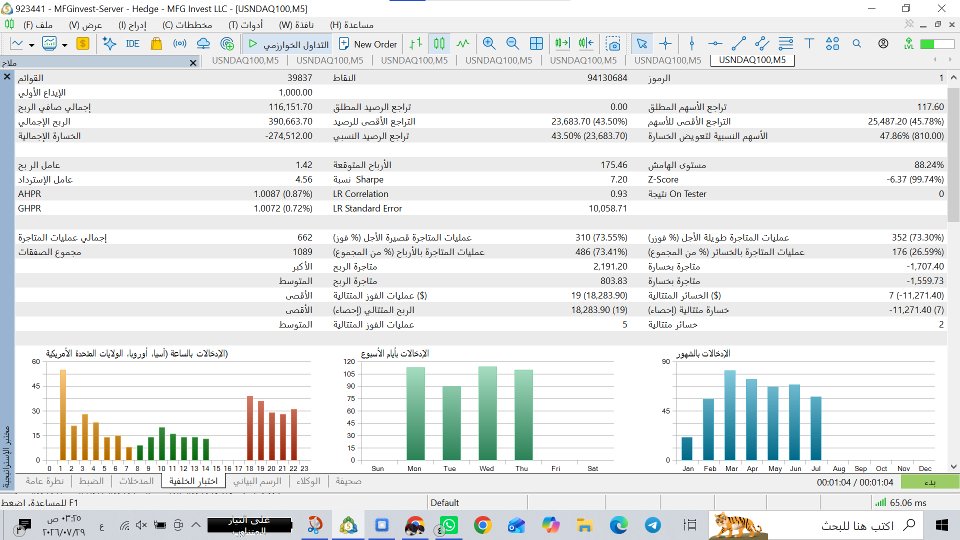
Task: Open the ملف (File) menu
Action: (38, 25)
